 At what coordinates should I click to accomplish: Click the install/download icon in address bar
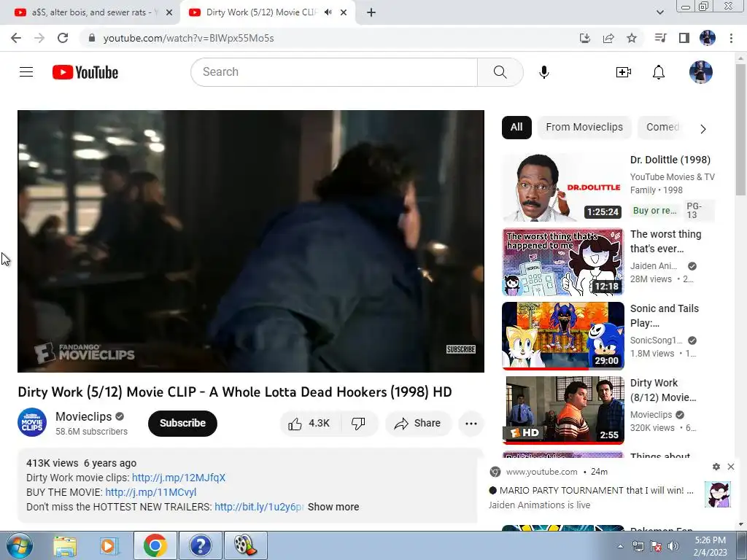[x=585, y=38]
